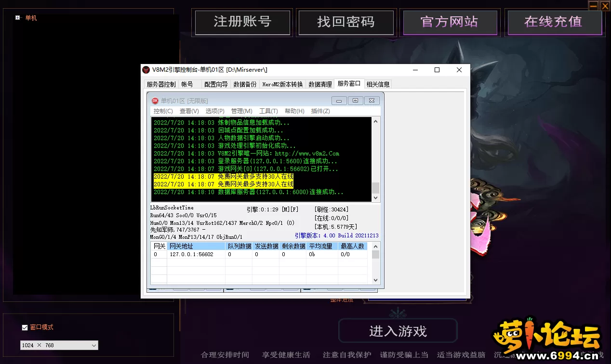Switch to the 相关信息 tab

pyautogui.click(x=378, y=84)
